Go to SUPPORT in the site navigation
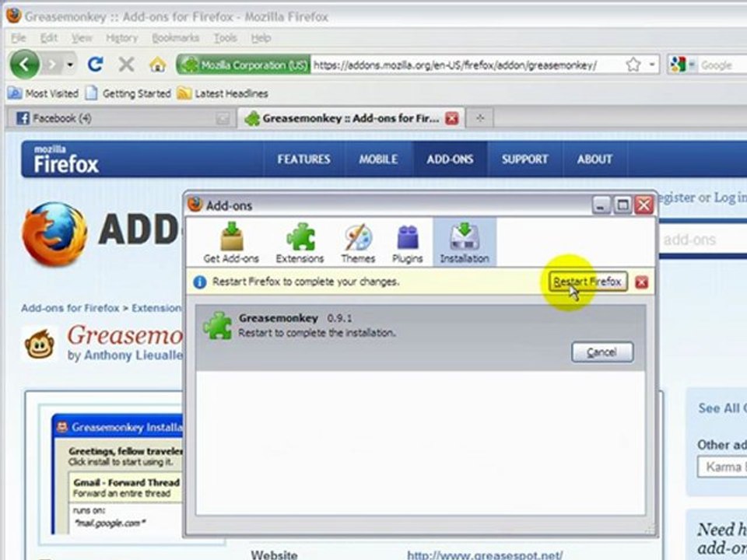The height and width of the screenshot is (560, 747). click(x=525, y=159)
